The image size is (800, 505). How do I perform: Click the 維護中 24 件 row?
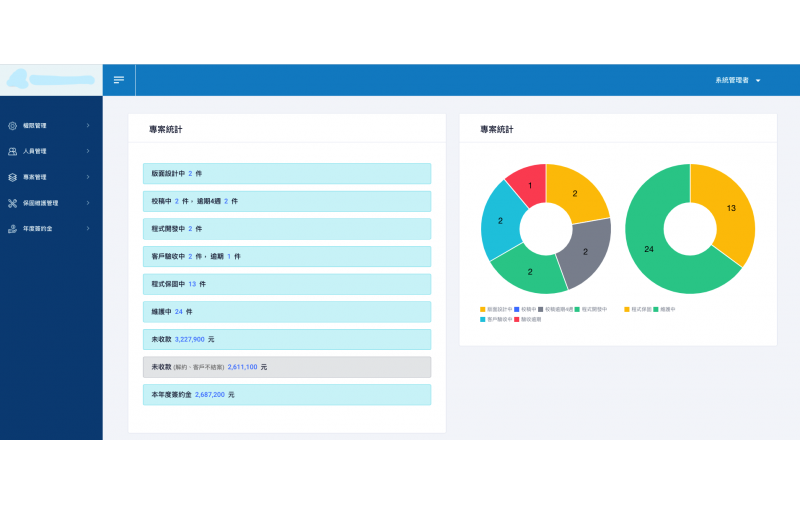[x=286, y=312]
